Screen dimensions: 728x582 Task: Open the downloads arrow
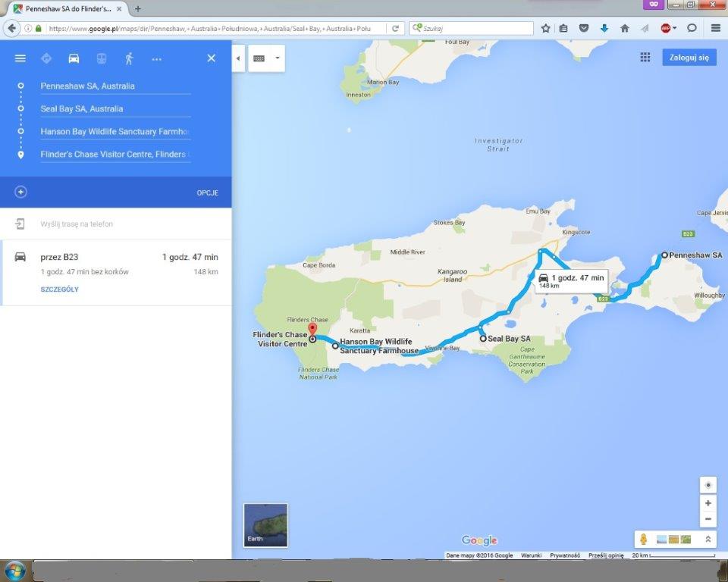click(x=604, y=28)
